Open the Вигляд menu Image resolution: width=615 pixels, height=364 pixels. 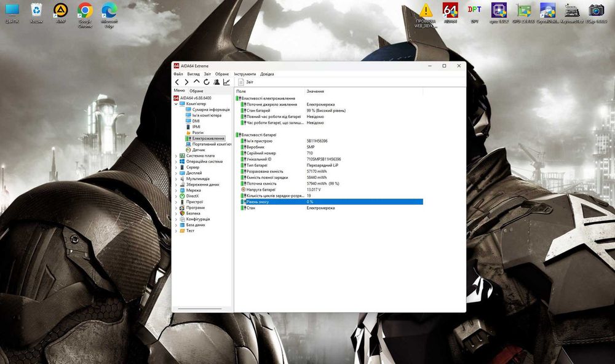click(x=193, y=74)
